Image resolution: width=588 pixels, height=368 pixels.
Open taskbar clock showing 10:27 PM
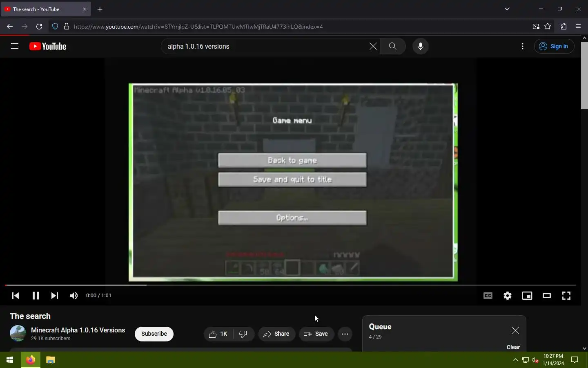pyautogui.click(x=553, y=360)
